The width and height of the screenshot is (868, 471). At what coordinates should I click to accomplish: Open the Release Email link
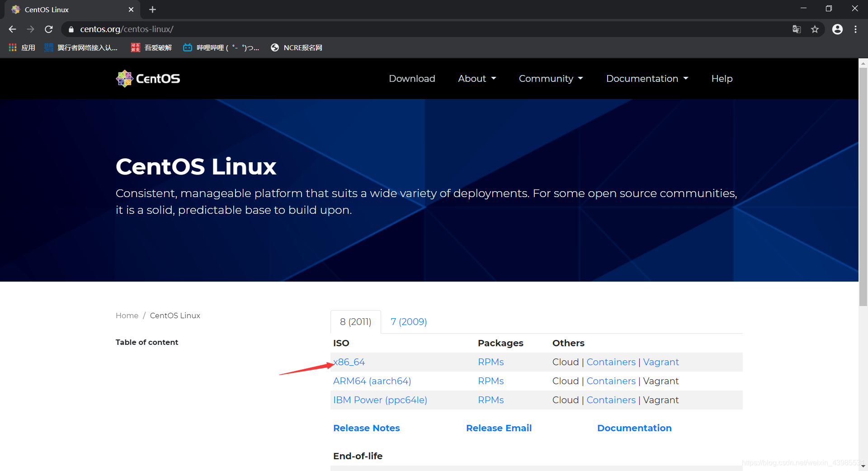tap(499, 428)
